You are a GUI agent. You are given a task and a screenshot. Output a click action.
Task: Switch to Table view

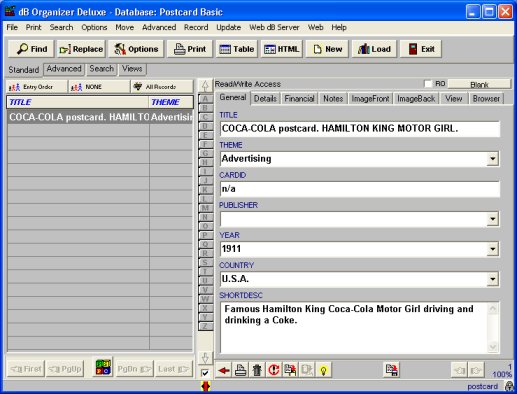coord(237,49)
